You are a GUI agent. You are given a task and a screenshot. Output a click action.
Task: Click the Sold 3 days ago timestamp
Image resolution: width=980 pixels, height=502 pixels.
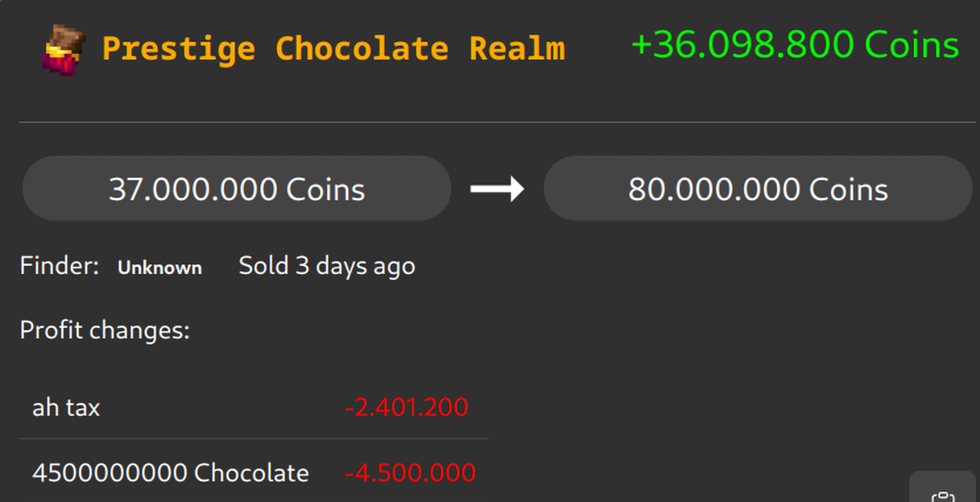(327, 266)
